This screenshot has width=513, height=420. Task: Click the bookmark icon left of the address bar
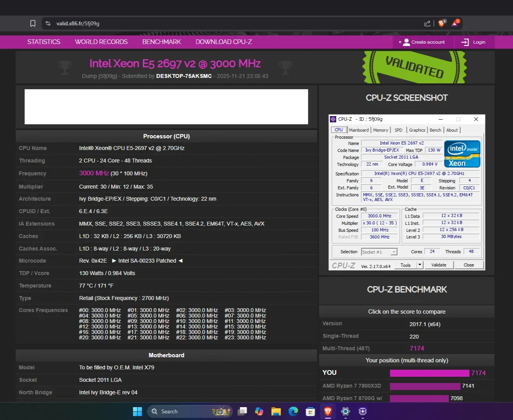point(32,23)
